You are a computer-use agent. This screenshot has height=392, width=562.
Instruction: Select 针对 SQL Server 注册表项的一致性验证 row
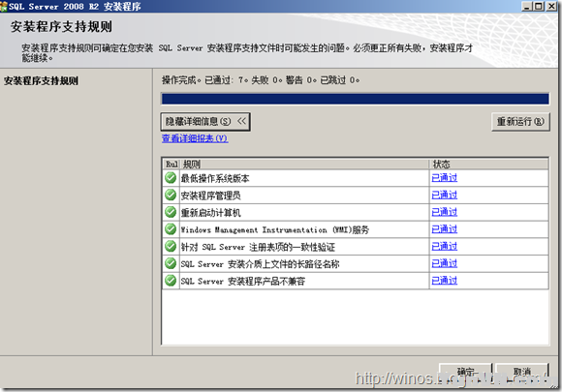point(356,247)
